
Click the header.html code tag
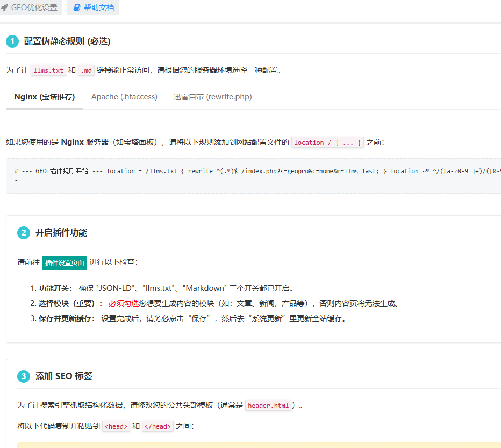tap(268, 406)
